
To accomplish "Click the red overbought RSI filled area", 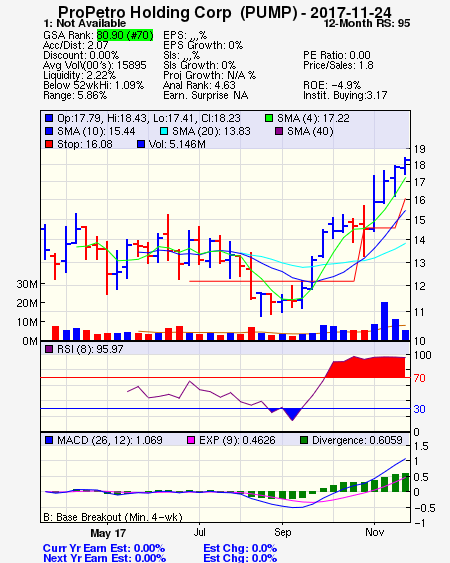I will 366,368.
